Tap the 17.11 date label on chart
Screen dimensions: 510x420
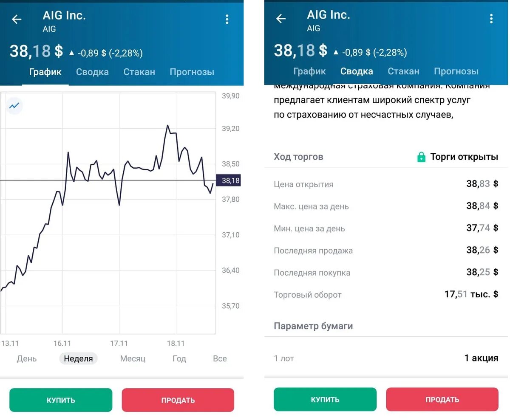pyautogui.click(x=119, y=343)
